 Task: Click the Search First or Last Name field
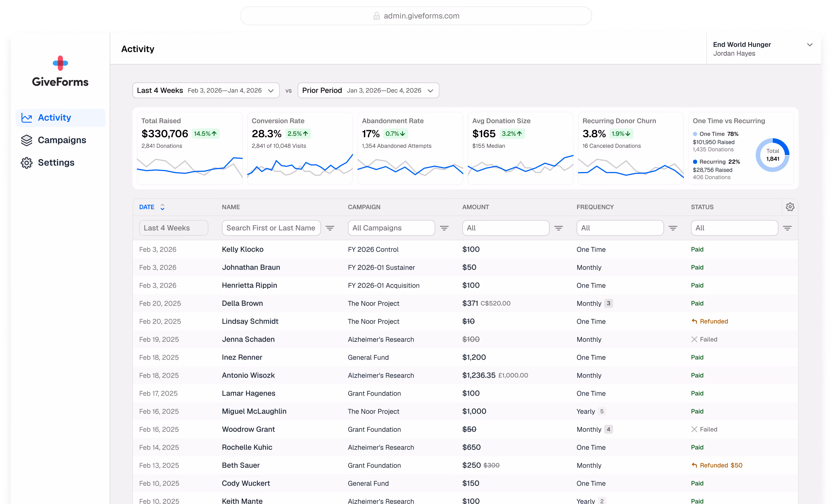pos(271,228)
